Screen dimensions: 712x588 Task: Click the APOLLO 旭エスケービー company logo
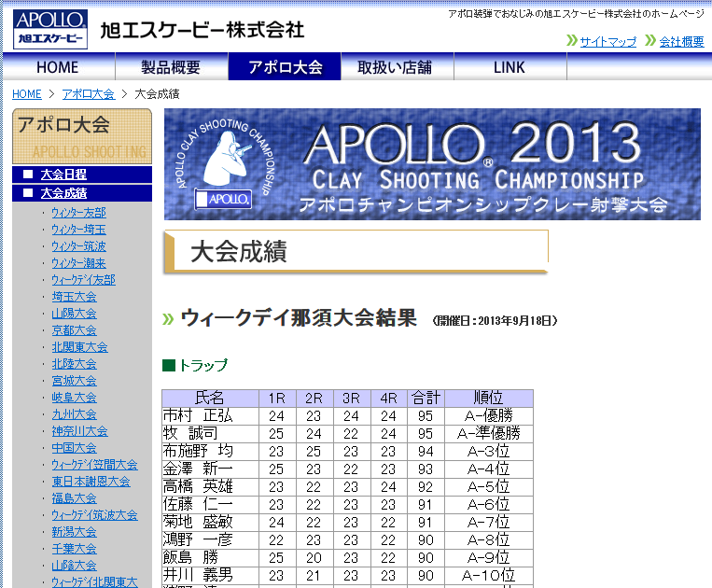50,30
